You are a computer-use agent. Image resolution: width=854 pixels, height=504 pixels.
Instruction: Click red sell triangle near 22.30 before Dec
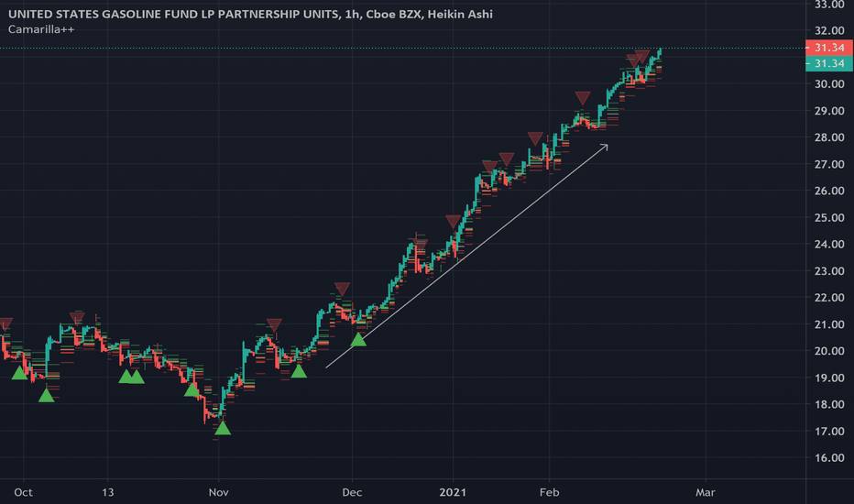coord(342,289)
